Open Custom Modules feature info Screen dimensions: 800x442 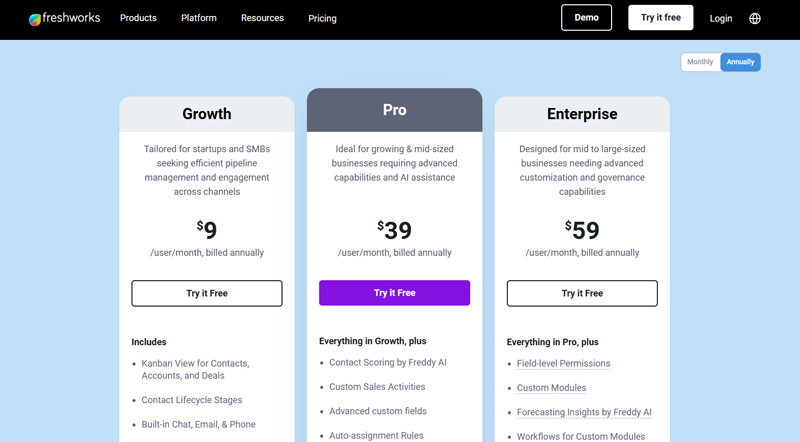coord(551,388)
